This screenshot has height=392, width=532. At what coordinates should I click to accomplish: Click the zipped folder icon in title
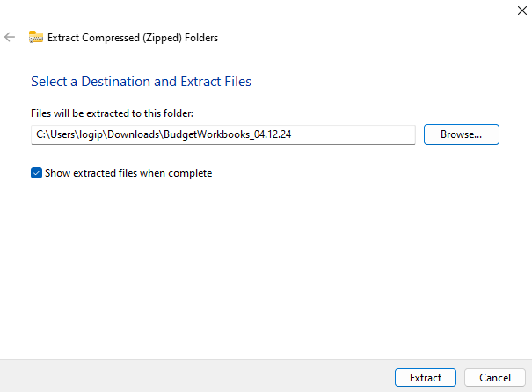tap(36, 37)
